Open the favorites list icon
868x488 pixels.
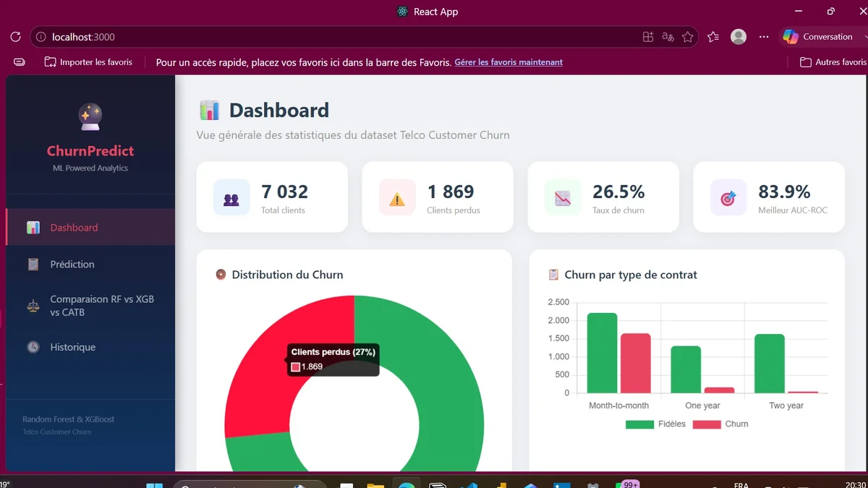coord(713,37)
